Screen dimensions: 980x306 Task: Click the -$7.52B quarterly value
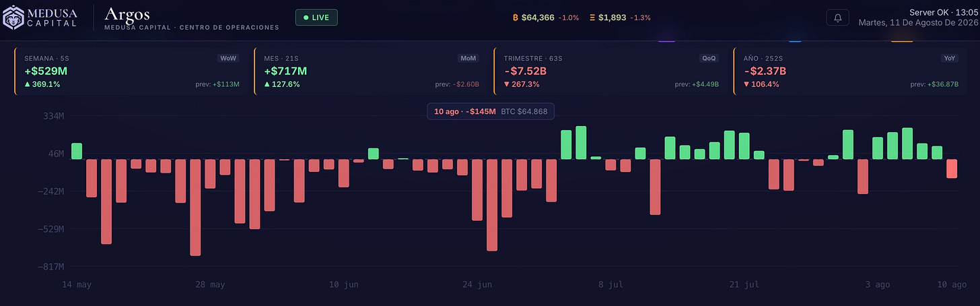525,71
